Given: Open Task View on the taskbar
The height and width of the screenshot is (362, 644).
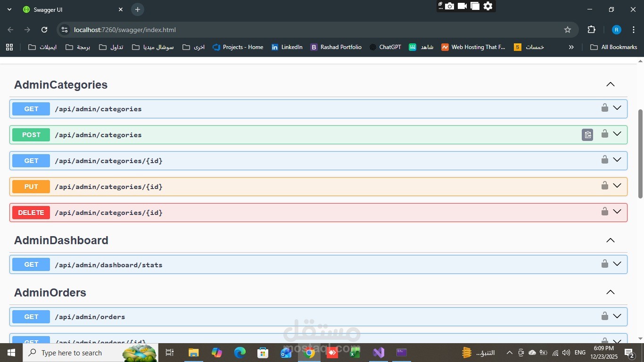Looking at the screenshot, I should click(x=170, y=353).
